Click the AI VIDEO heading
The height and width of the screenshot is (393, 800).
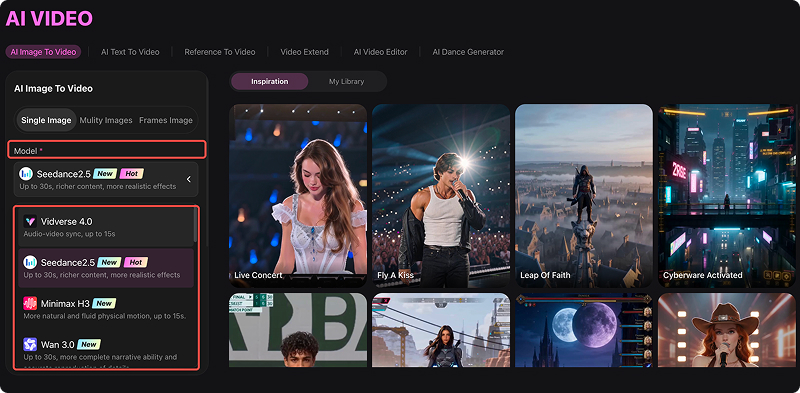49,18
